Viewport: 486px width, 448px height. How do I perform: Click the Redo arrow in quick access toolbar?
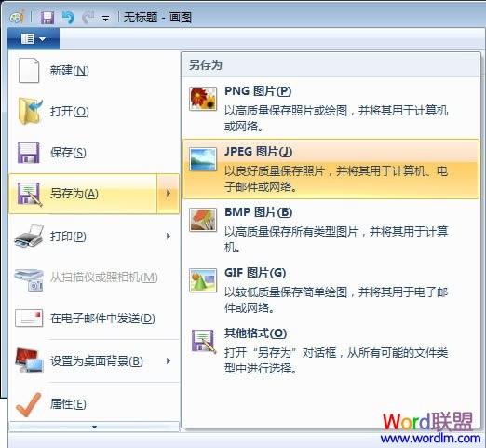(x=88, y=18)
